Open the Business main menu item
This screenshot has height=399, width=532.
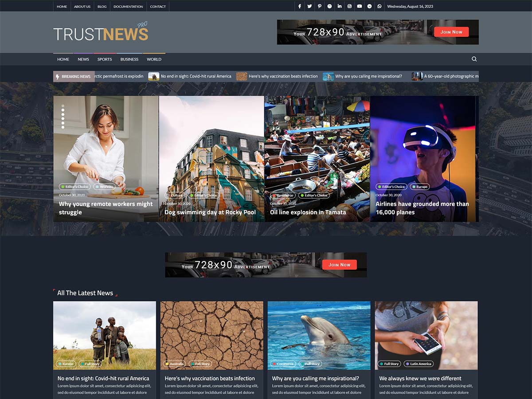(129, 59)
